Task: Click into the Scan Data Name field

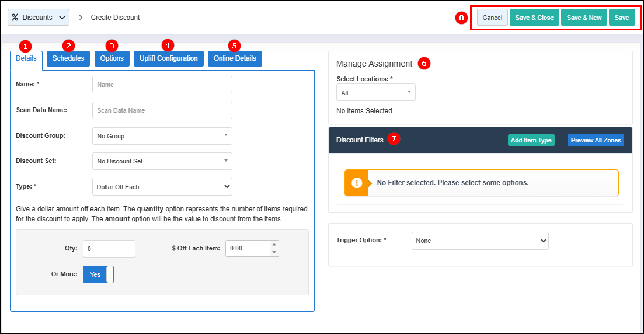Action: coord(162,110)
